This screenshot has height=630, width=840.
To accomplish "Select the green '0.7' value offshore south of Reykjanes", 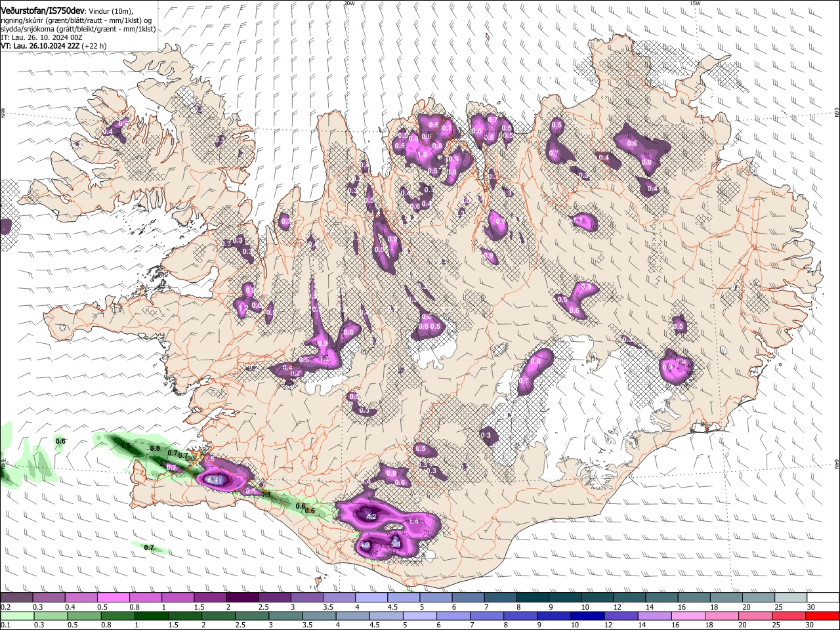I will click(x=149, y=547).
